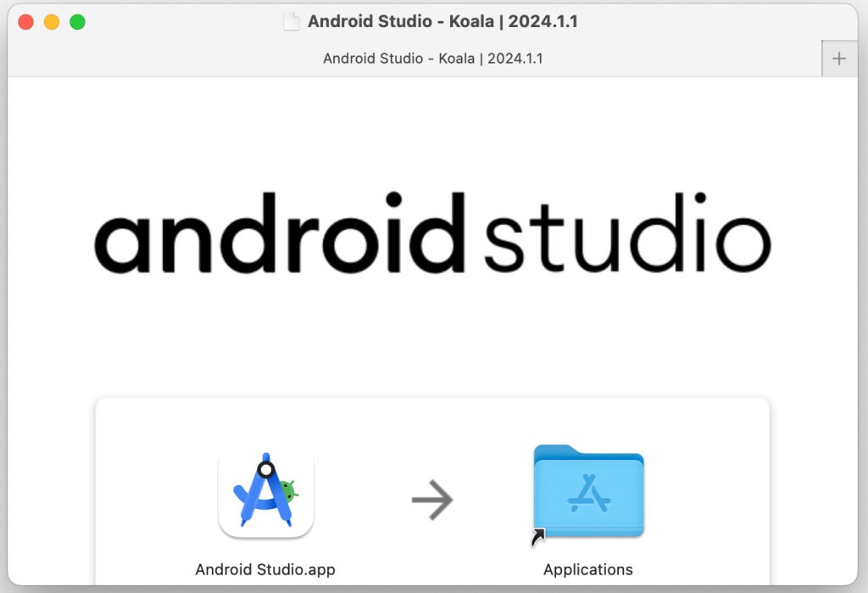Click the gray arrow between app and folder

(x=432, y=500)
